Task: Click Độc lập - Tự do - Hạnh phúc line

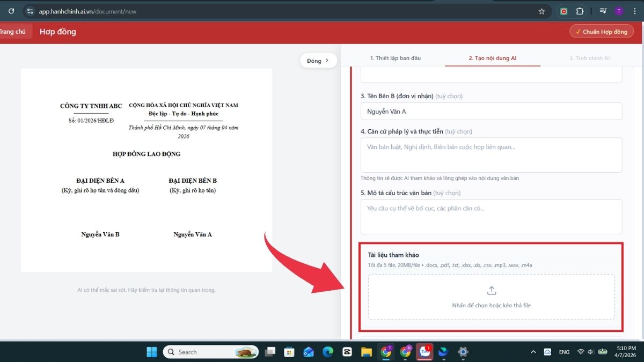Action: (184, 114)
